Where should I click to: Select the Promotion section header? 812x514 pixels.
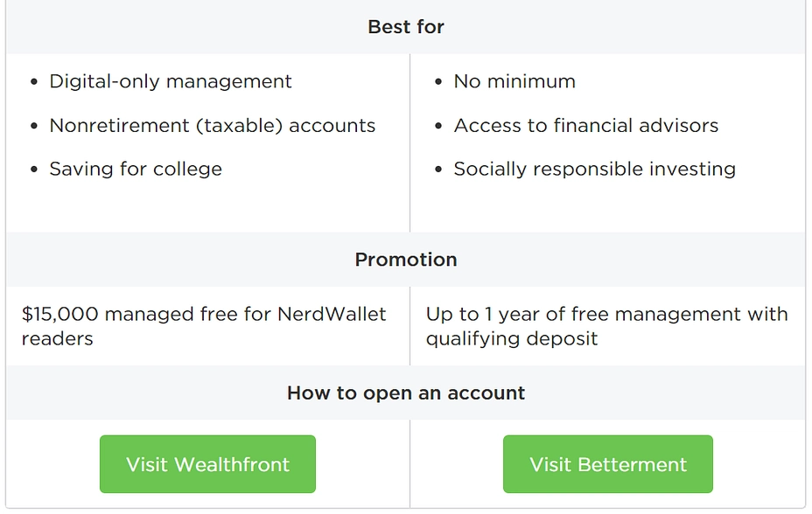(x=406, y=260)
